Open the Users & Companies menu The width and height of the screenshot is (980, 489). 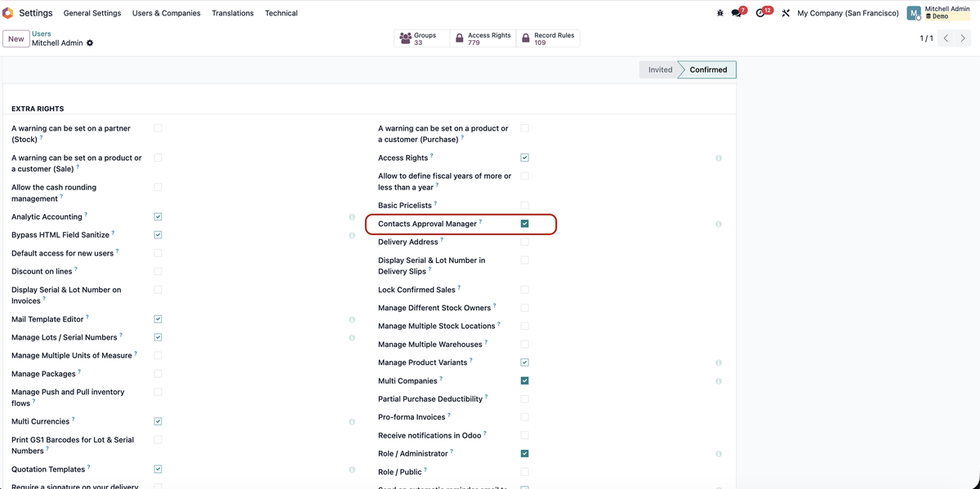[166, 13]
